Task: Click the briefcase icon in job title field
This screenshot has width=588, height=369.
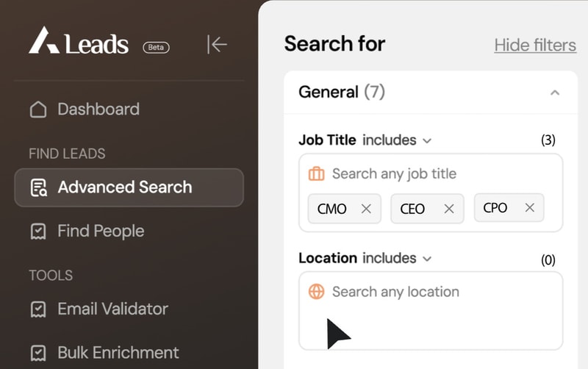Action: (316, 174)
